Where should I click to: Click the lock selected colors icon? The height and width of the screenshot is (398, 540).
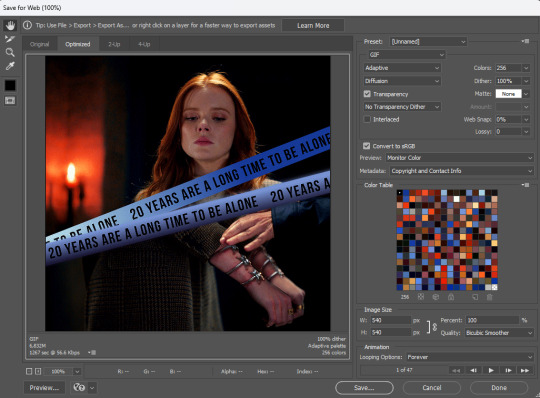451,297
